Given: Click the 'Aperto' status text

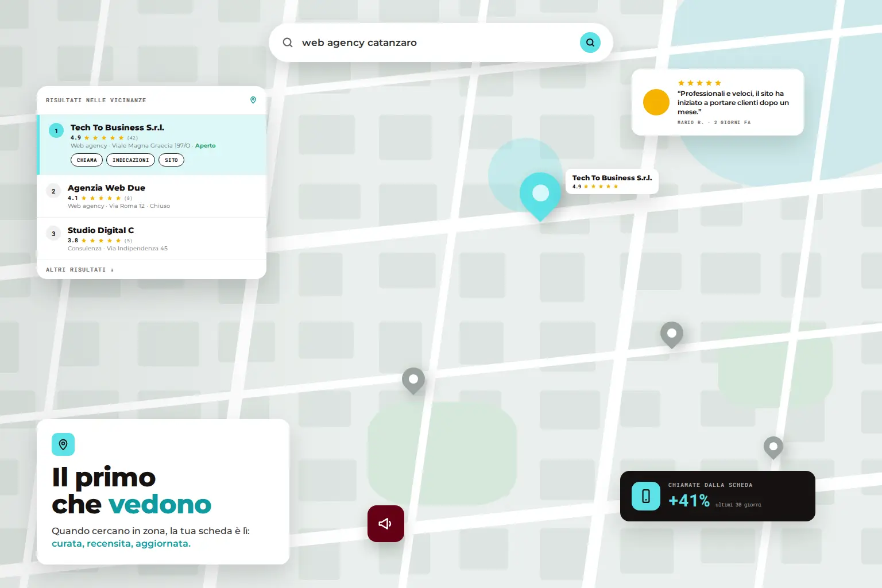Looking at the screenshot, I should pos(206,146).
